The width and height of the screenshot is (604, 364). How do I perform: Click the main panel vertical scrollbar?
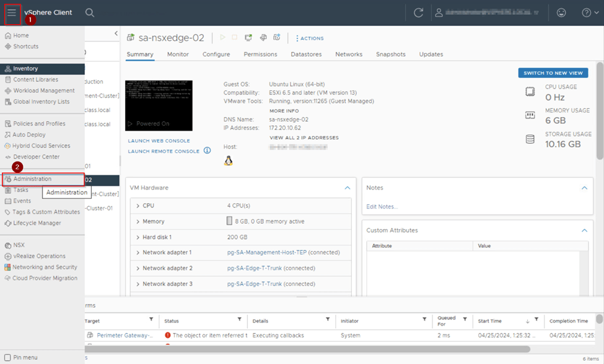tap(599, 111)
